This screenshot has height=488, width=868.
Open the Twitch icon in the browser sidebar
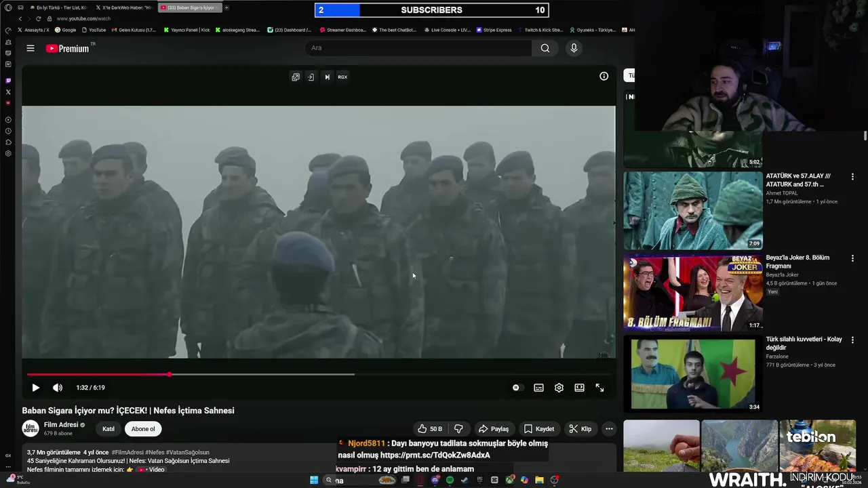[x=8, y=81]
